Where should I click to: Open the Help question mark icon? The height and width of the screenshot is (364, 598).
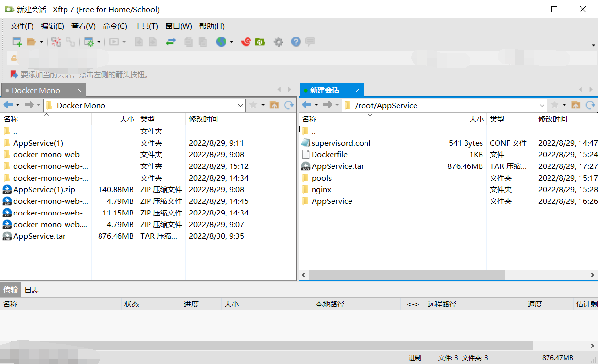point(296,42)
